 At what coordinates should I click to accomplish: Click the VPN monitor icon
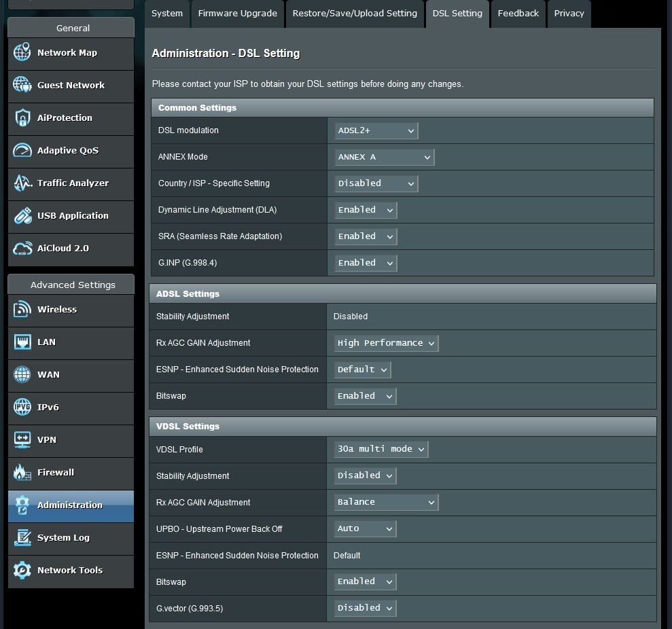(x=22, y=439)
